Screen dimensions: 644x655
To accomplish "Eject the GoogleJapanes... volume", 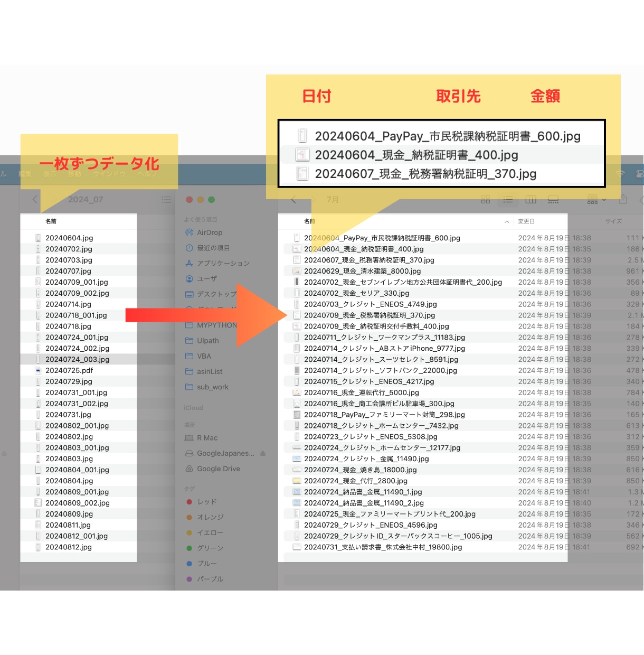I will click(x=263, y=453).
